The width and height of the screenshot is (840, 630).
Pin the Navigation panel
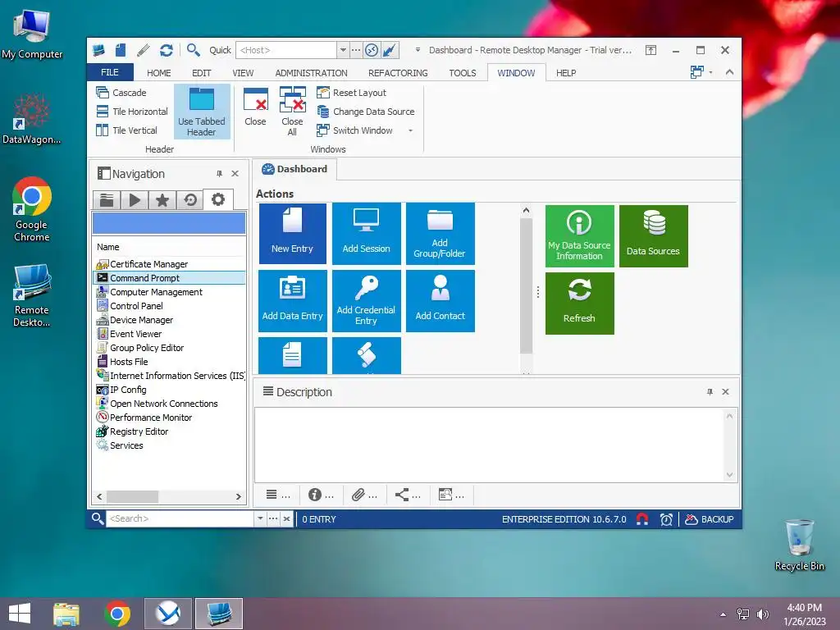219,174
